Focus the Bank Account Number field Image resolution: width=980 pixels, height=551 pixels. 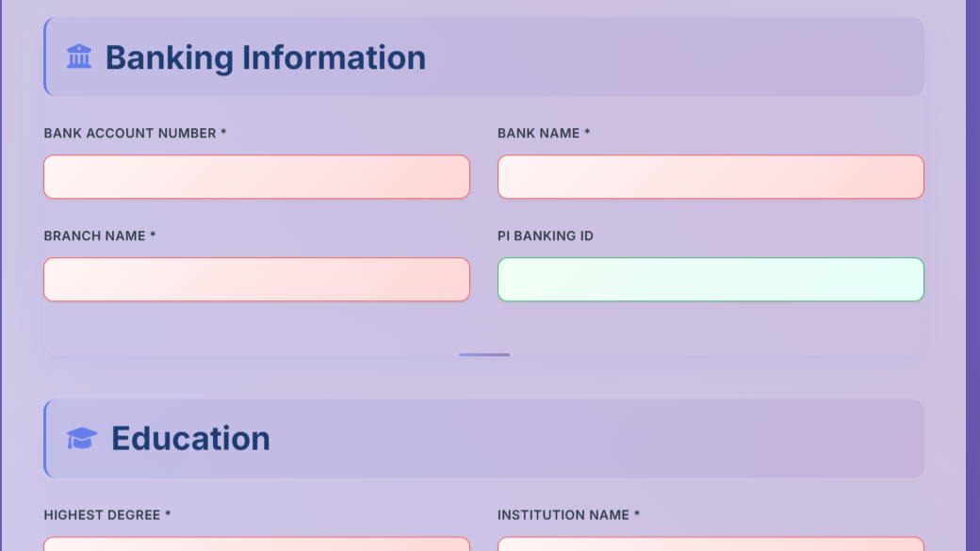(x=257, y=177)
